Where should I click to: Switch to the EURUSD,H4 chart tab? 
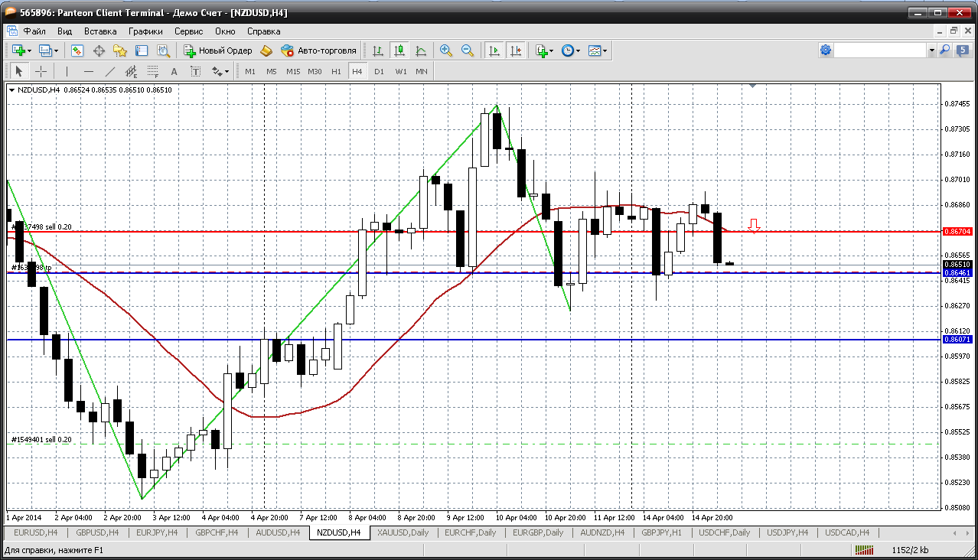[x=36, y=532]
